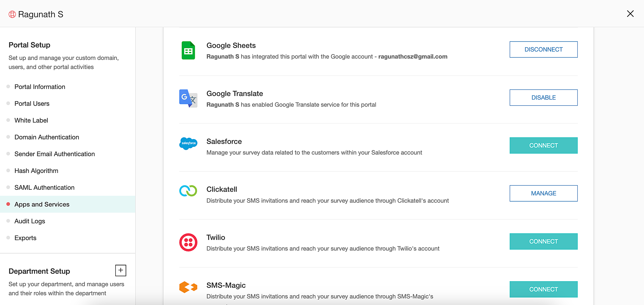
Task: Connect the SMS-Magic integration
Action: coord(543,289)
